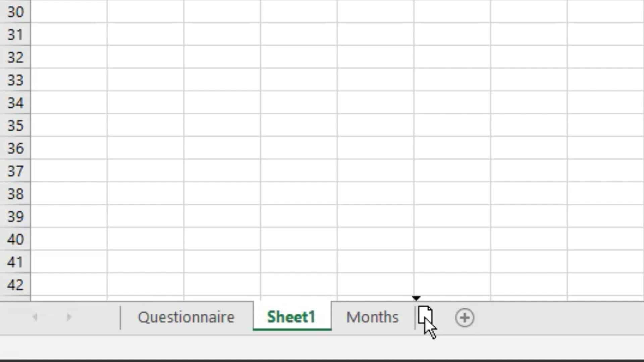Switch to the Questionnaire sheet tab
The height and width of the screenshot is (362, 644).
[186, 317]
